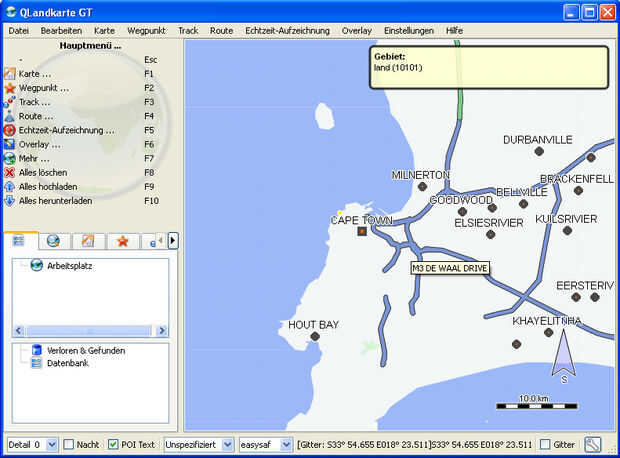Click the Kuilsrivier town marker
620x458 pixels.
pyautogui.click(x=567, y=230)
